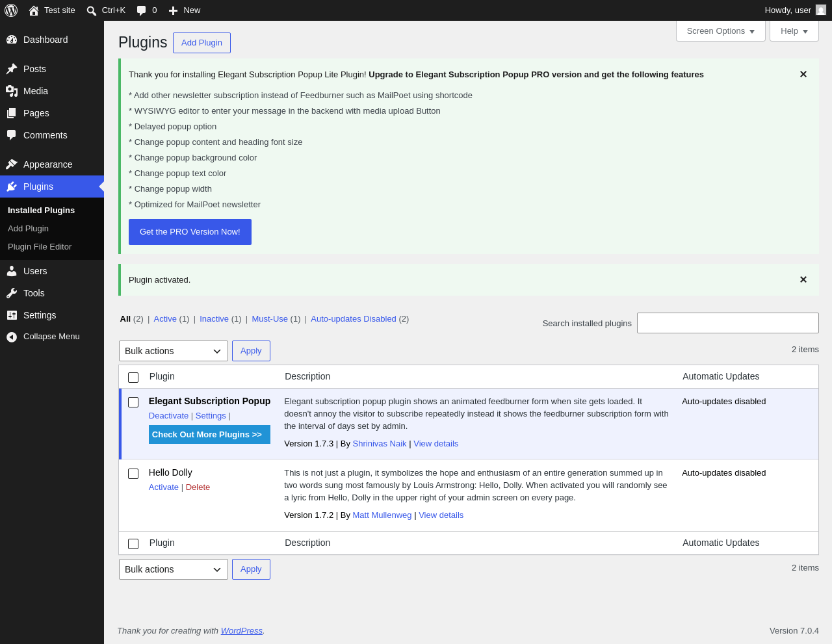Check the select-all checkbox in table footer
Viewport: 832px width, 644px height.
(x=133, y=544)
